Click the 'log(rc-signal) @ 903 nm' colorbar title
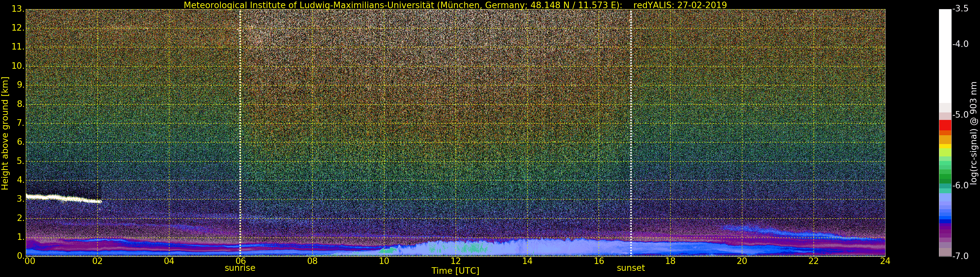Image resolution: width=980 pixels, height=277 pixels. [x=974, y=133]
